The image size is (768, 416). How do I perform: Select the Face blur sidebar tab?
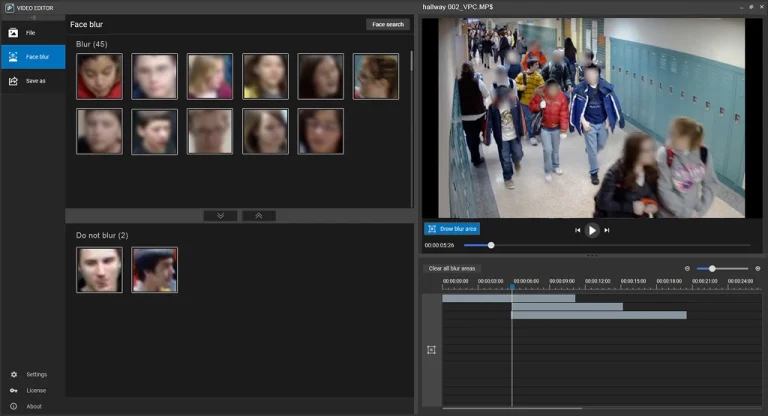point(32,57)
